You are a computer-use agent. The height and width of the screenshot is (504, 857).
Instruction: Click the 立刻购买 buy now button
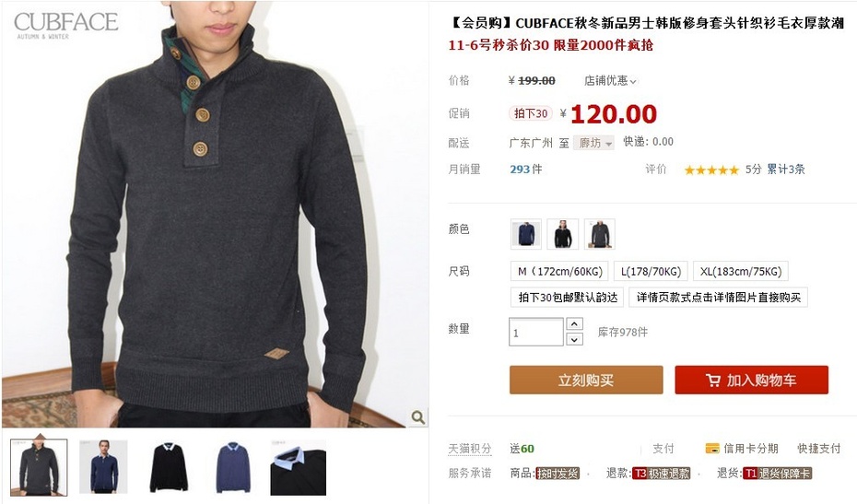(586, 380)
